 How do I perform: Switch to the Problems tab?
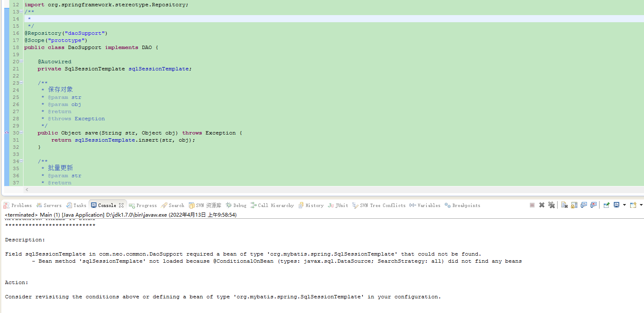(x=18, y=205)
